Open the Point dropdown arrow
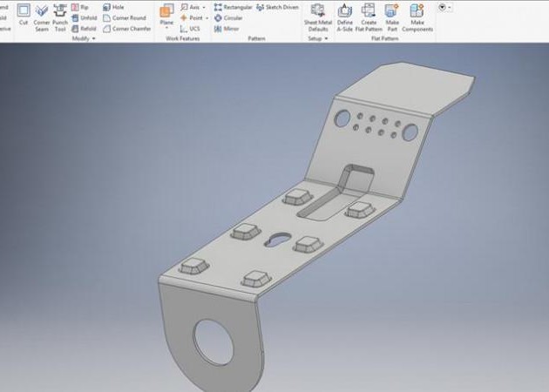 207,17
